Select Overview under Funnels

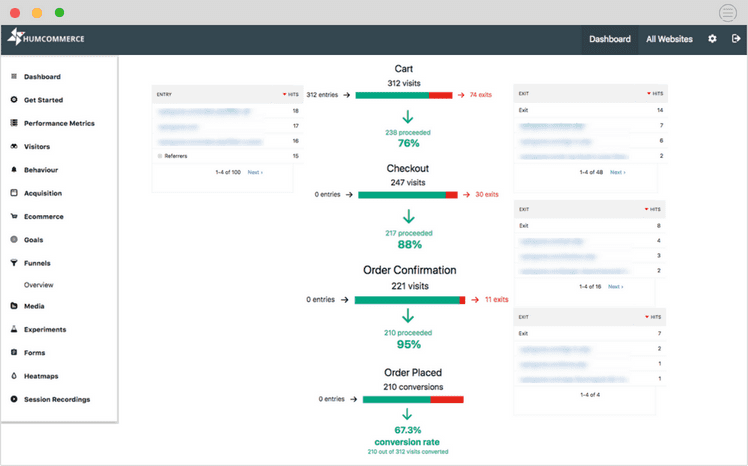click(38, 285)
